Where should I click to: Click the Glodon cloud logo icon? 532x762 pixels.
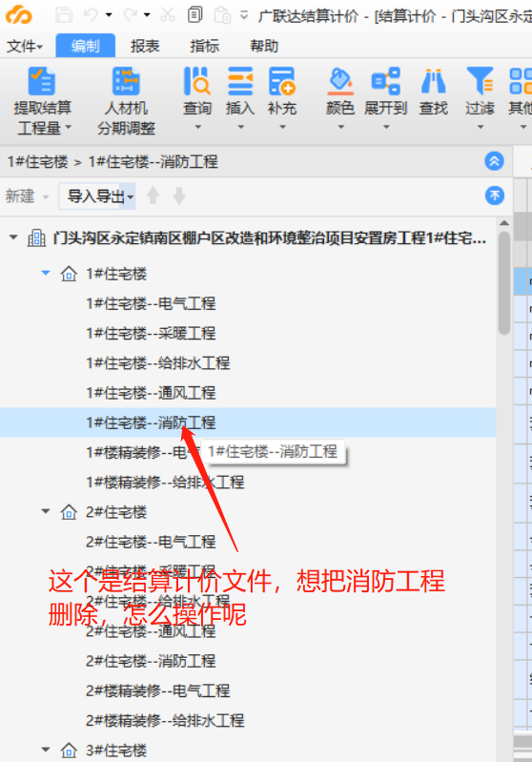[x=18, y=15]
